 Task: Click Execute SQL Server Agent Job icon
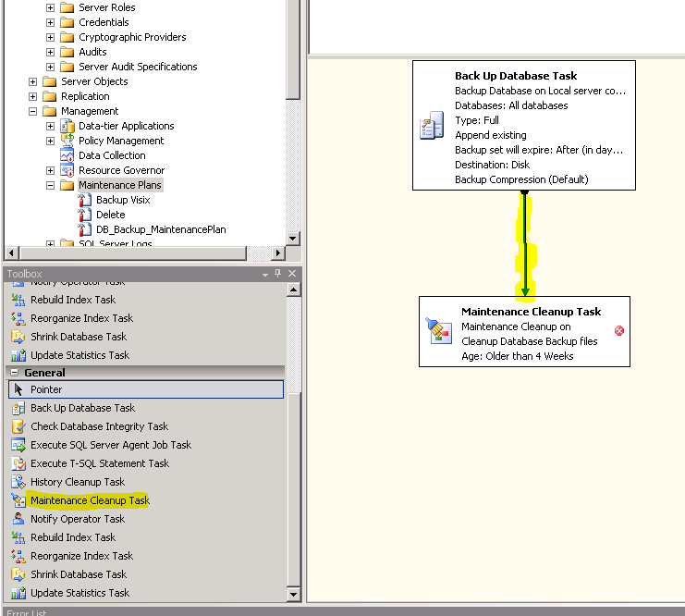pos(18,445)
